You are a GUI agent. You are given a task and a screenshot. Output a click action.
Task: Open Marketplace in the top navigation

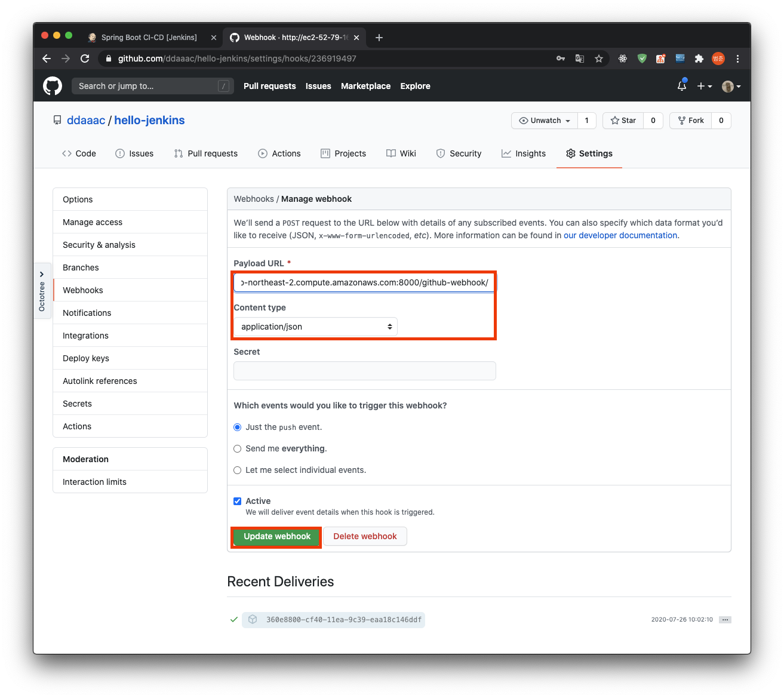coord(365,86)
